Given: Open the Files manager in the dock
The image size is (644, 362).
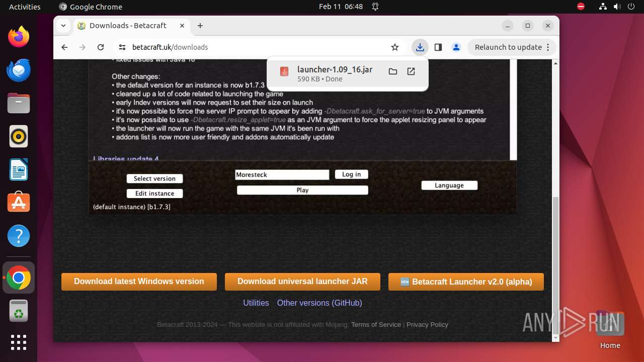Looking at the screenshot, I should click(19, 103).
